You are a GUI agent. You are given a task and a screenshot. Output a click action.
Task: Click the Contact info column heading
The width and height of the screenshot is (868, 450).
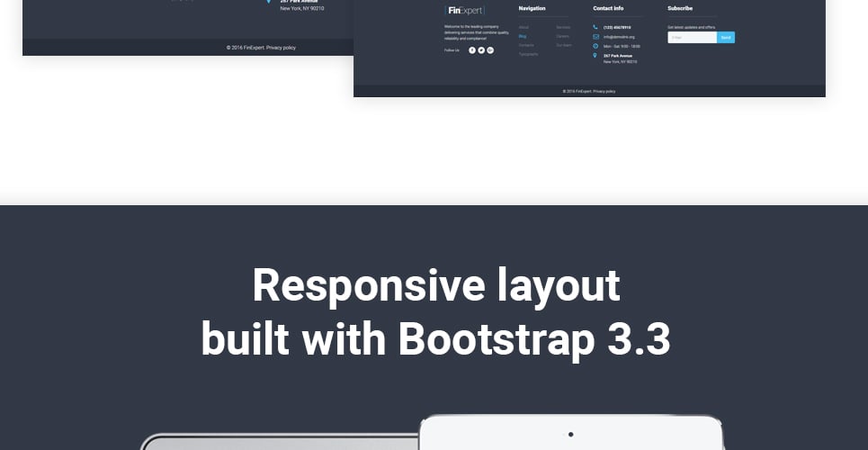608,8
